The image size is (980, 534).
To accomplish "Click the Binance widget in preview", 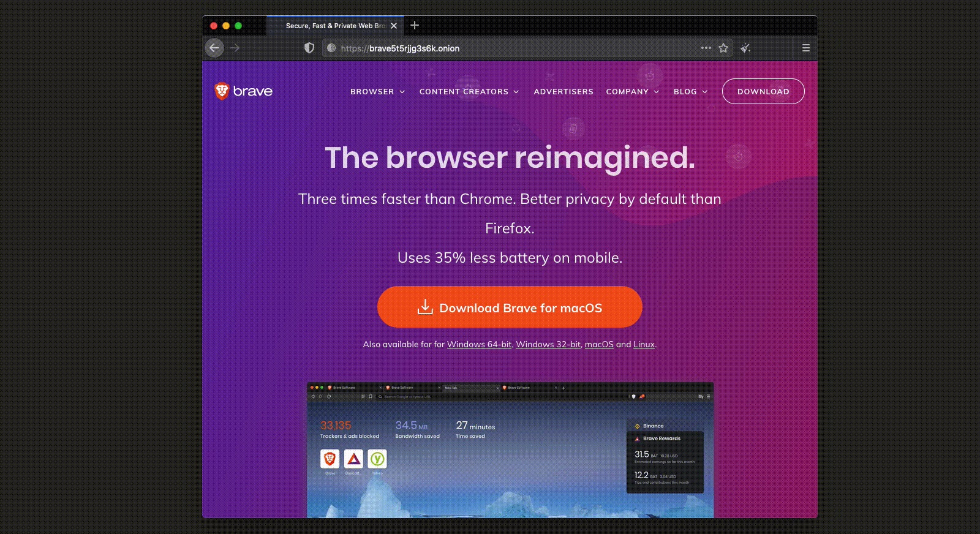I will click(665, 426).
